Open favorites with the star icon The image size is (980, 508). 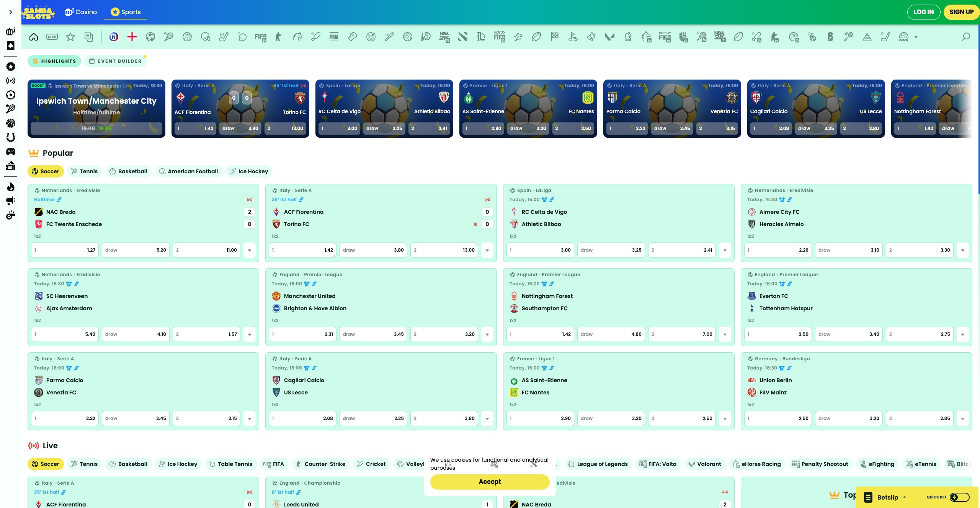70,37
